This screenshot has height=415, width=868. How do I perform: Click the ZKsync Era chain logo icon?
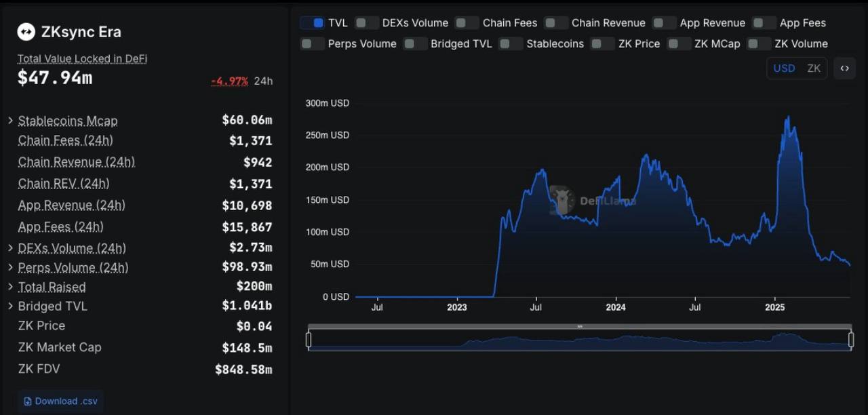pyautogui.click(x=26, y=32)
